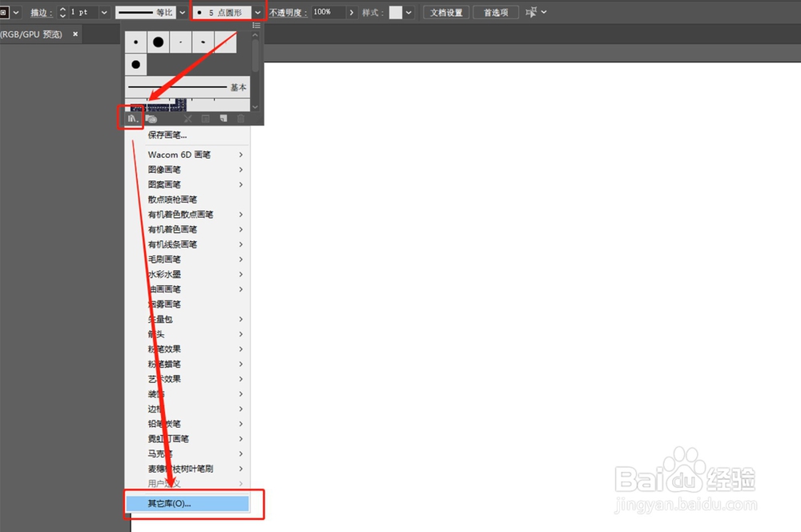Close the RGB/GPU preview document tab
This screenshot has height=532, width=801.
click(x=75, y=34)
